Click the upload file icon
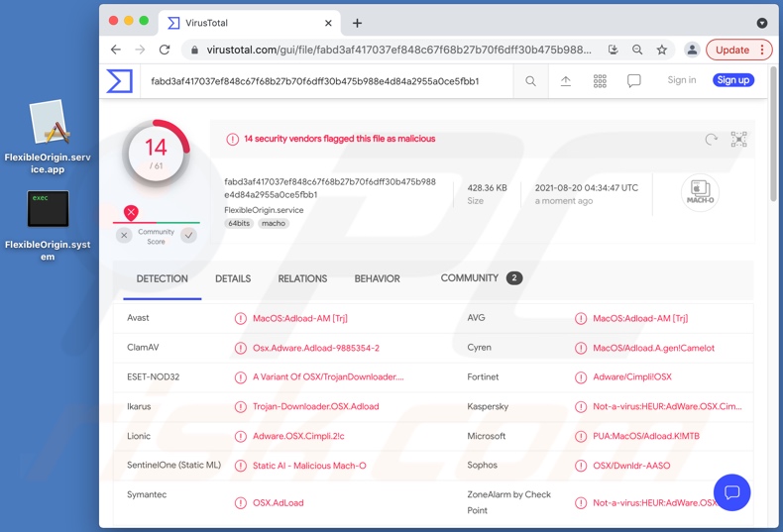The height and width of the screenshot is (532, 783). [566, 81]
